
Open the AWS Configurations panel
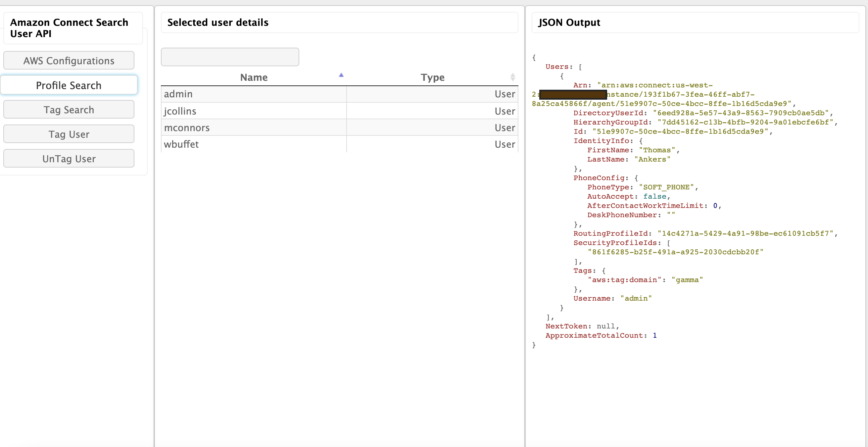69,61
